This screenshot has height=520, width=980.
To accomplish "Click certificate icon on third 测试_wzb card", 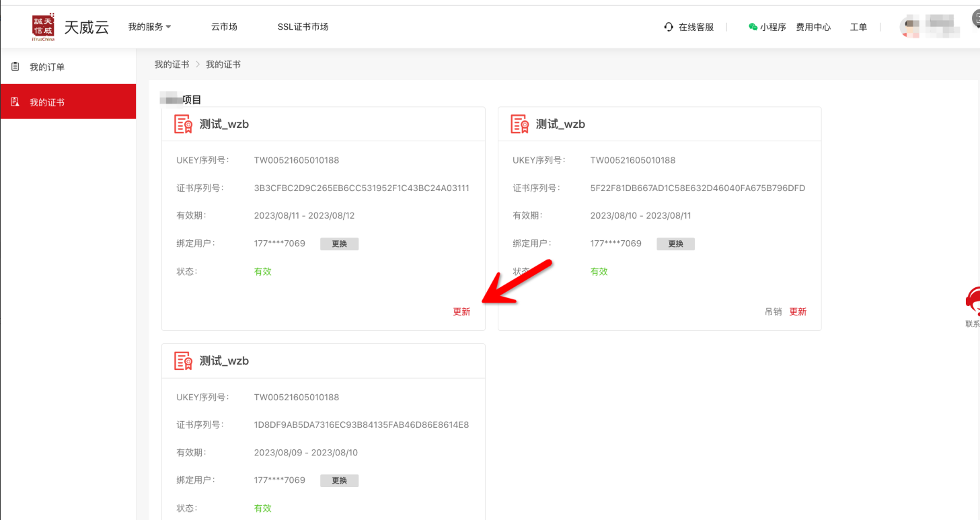I will (x=183, y=361).
